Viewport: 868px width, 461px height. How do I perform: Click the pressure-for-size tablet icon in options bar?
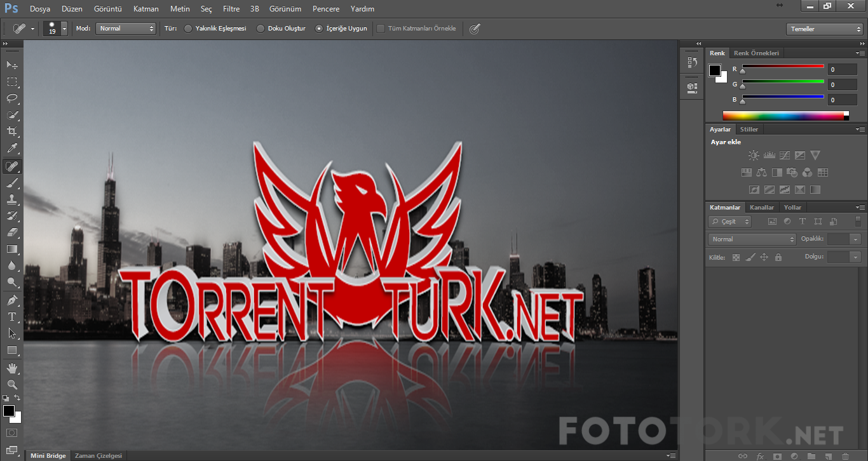474,29
